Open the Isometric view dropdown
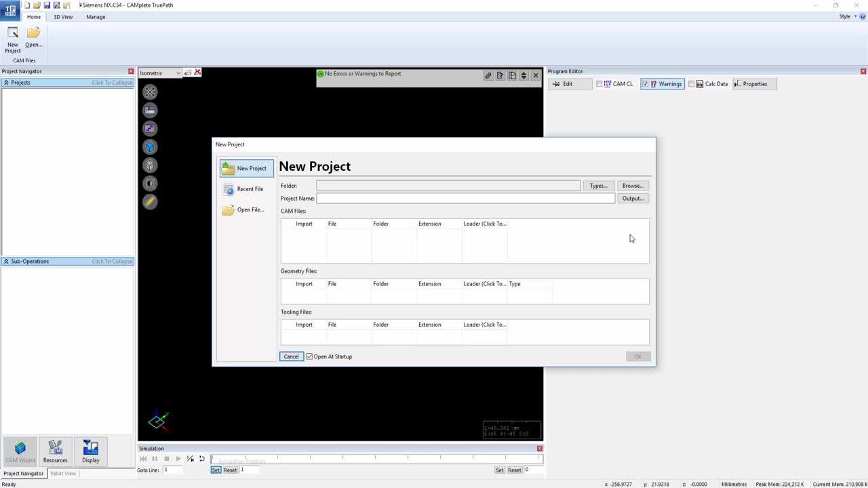This screenshot has height=488, width=868. tap(178, 73)
